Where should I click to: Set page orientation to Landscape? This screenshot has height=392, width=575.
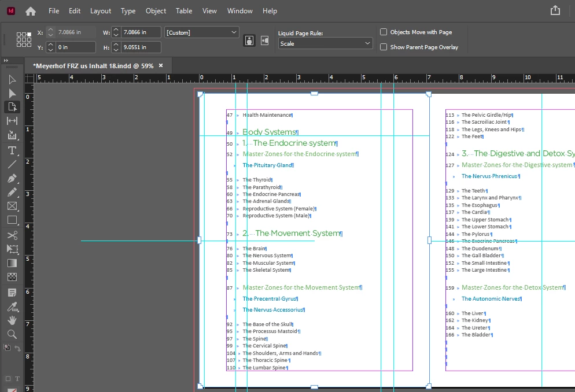coord(265,40)
